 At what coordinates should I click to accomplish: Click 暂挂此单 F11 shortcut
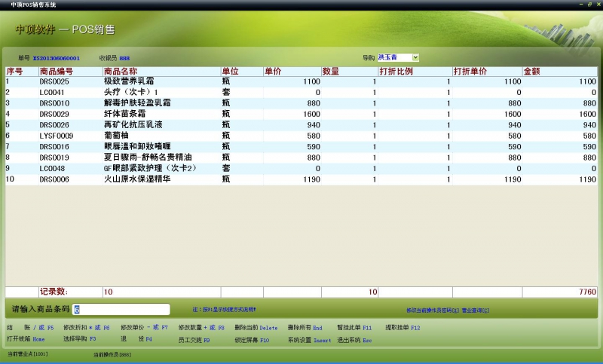(354, 328)
